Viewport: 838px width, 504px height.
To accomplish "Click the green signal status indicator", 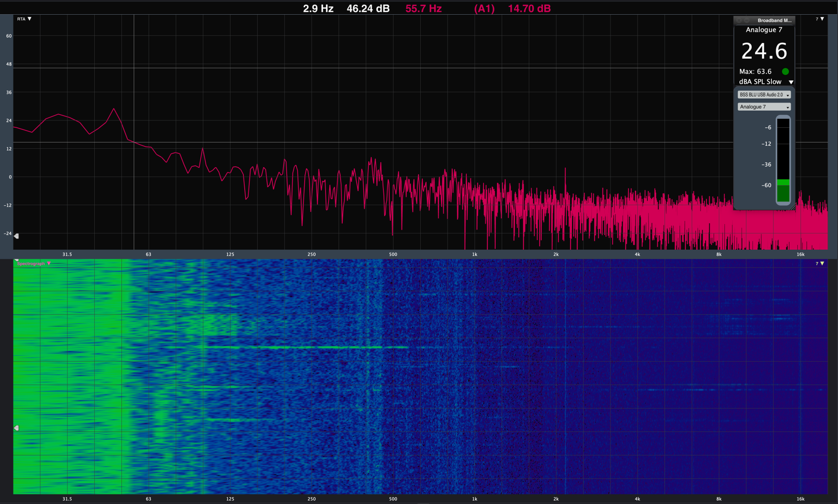I will pos(785,72).
